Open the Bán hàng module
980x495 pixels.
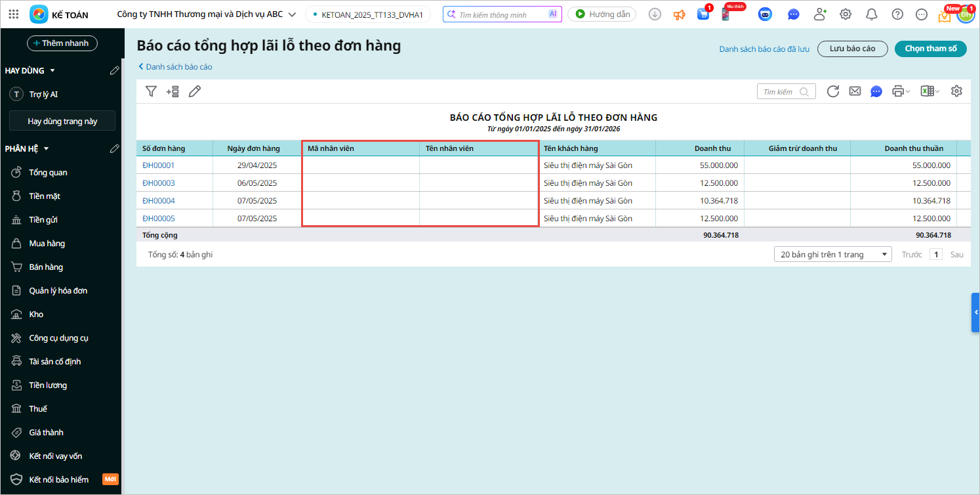(x=46, y=267)
